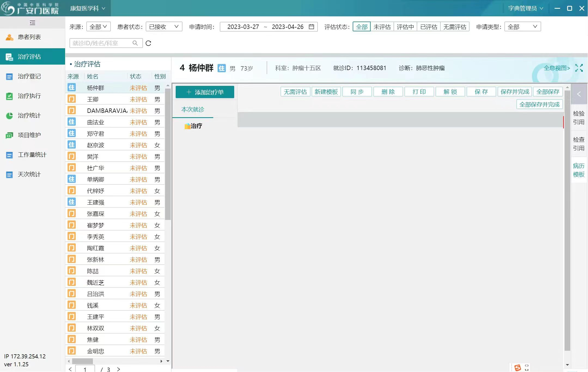Screen dimensions: 588x372
Task: Open the 患者状态 dropdown
Action: coord(164,27)
